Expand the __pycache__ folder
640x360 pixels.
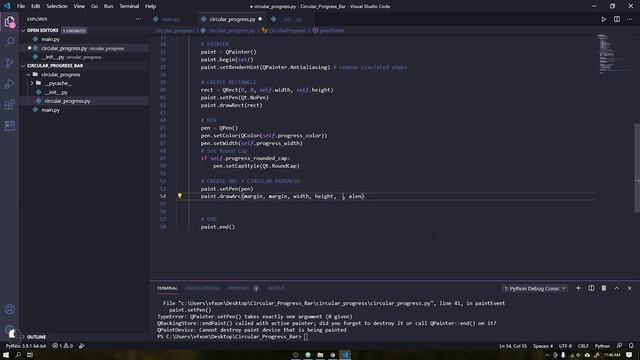32,83
